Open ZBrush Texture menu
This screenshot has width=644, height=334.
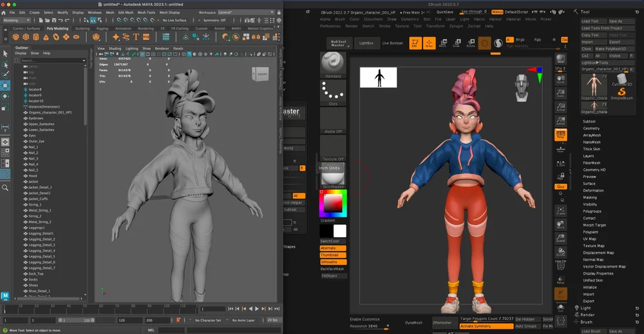click(x=402, y=26)
